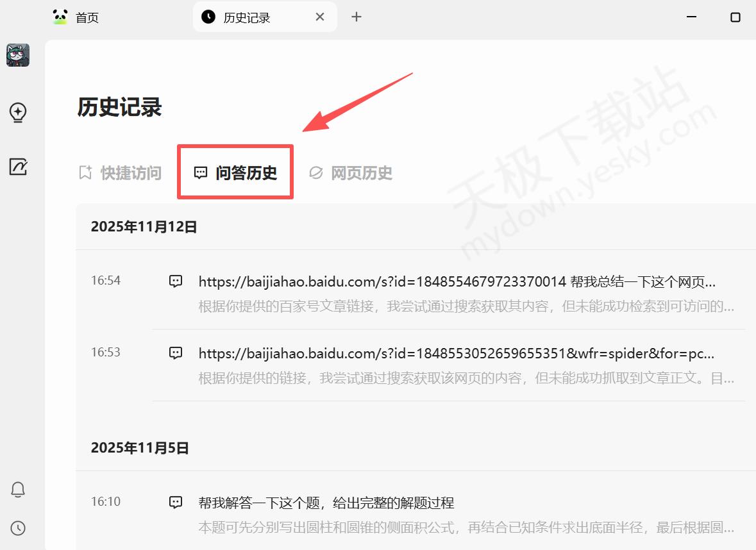756x550 pixels.
Task: Click the clock history sidebar icon
Action: pyautogui.click(x=18, y=528)
